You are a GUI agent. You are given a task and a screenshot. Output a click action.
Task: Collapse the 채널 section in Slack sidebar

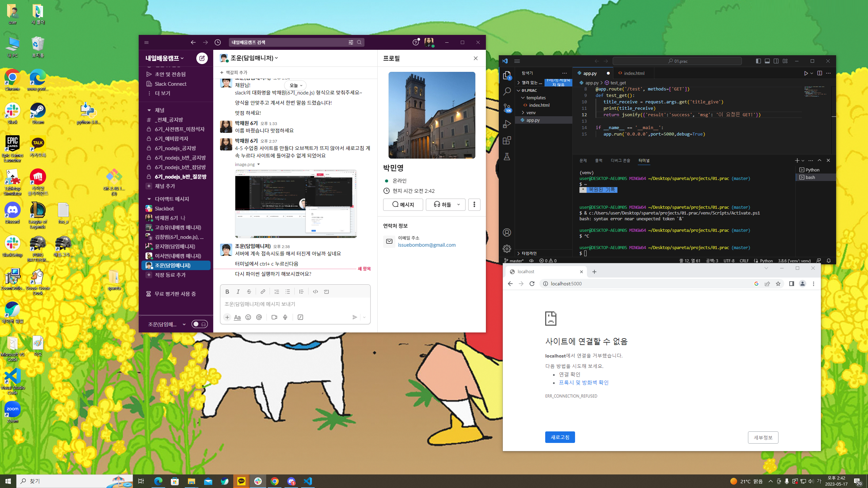149,110
